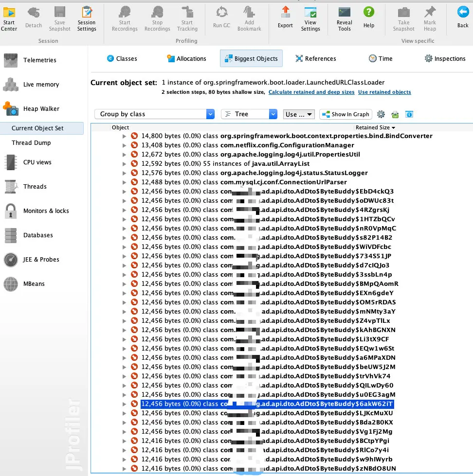Click the blue info icon in view toolbar
Viewport: 473px width, 476px height.
pos(409,114)
